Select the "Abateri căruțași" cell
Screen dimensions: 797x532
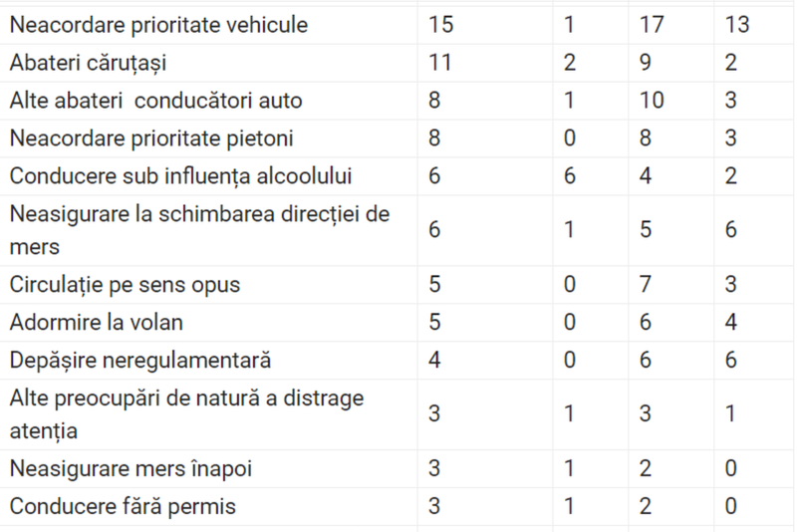tap(88, 63)
